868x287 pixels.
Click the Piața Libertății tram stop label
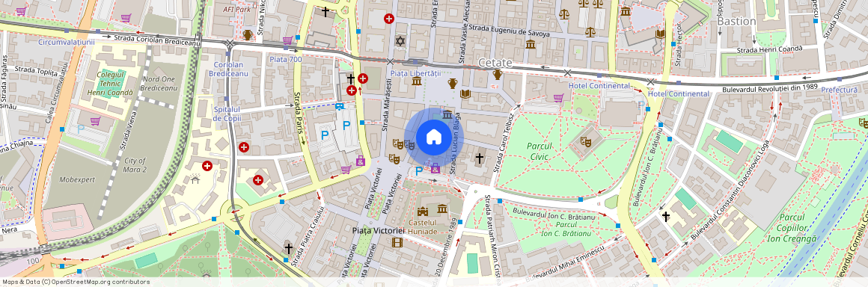(x=415, y=73)
